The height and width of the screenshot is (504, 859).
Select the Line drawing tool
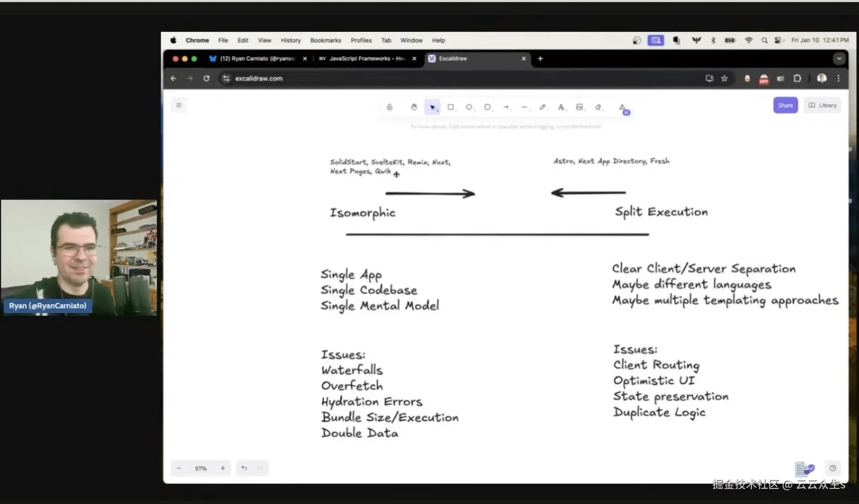524,107
